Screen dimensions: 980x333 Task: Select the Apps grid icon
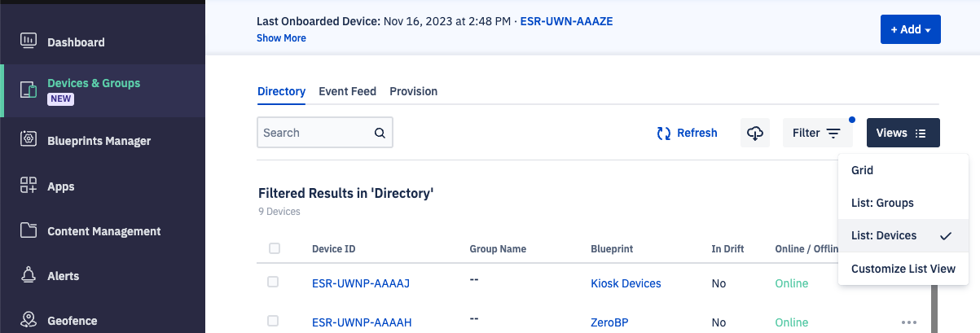(29, 186)
